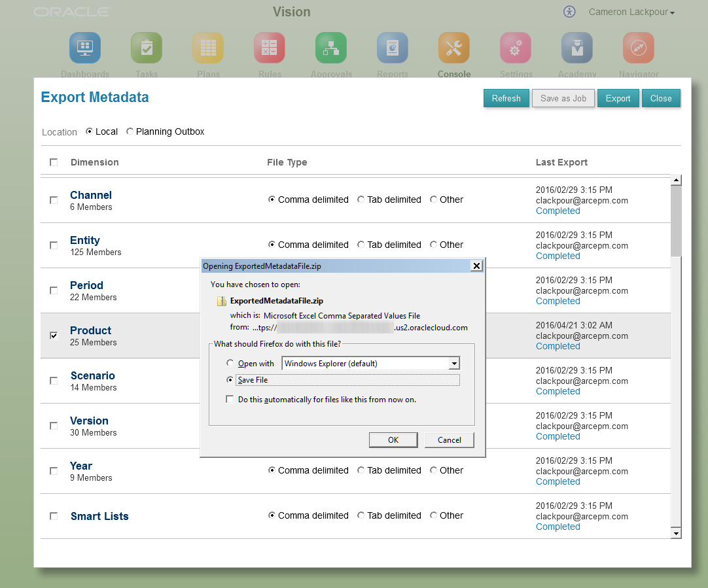Open the Tasks icon
Image resolution: width=708 pixels, height=588 pixels.
[x=147, y=48]
